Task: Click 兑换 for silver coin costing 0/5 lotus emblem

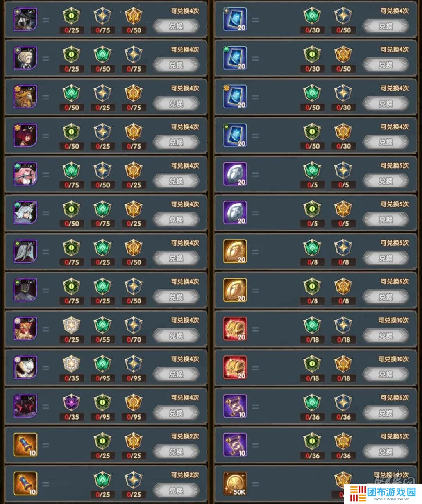Action: (386, 181)
